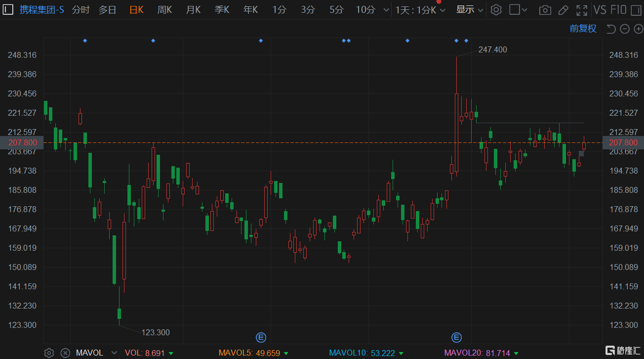The image size is (644, 359).
Task: Open MAVOL indicator settings gear
Action: click(49, 353)
